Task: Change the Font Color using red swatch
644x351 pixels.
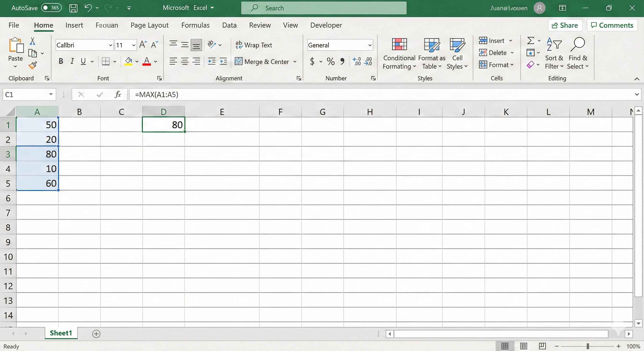Action: point(147,62)
